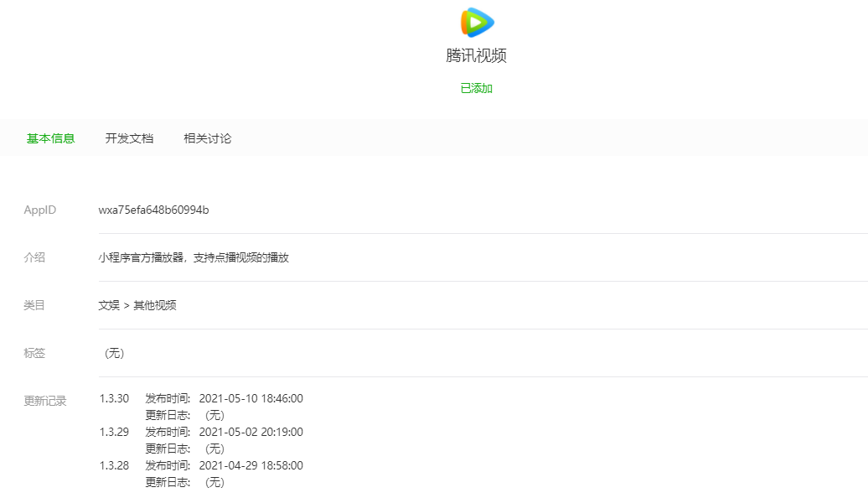Click 发布时间 label for version 1.3.28
The width and height of the screenshot is (868, 498).
tap(168, 465)
